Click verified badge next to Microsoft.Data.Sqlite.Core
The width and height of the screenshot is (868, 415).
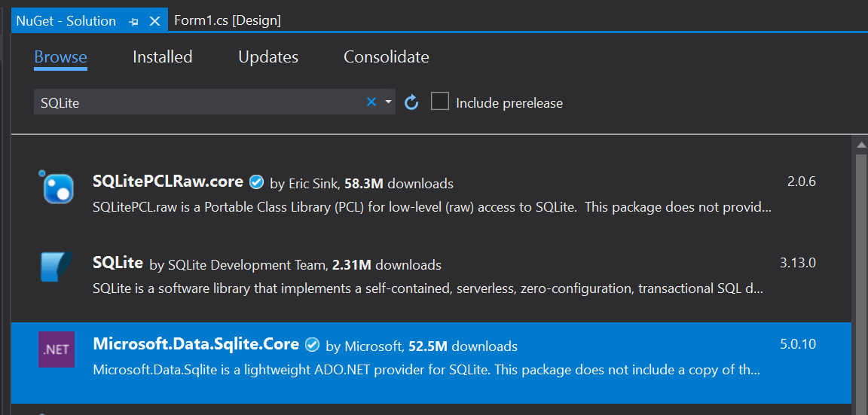(x=312, y=345)
